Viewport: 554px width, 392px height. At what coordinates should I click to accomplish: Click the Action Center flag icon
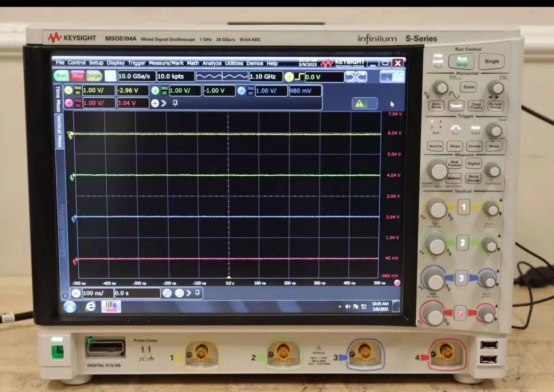click(x=356, y=306)
